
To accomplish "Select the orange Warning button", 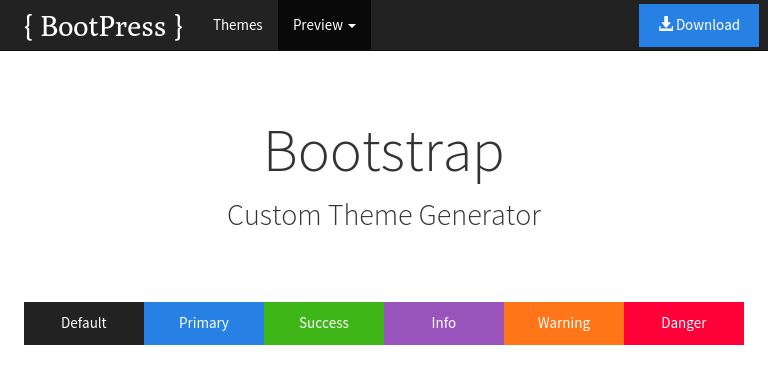I will tap(564, 323).
